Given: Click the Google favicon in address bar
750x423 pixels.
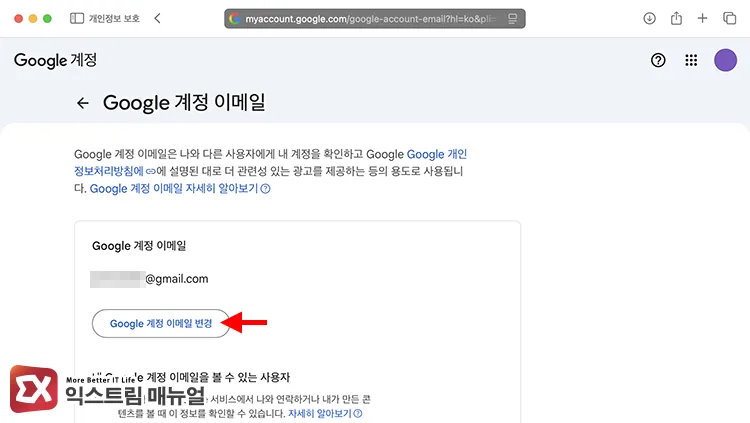Looking at the screenshot, I should tap(234, 19).
